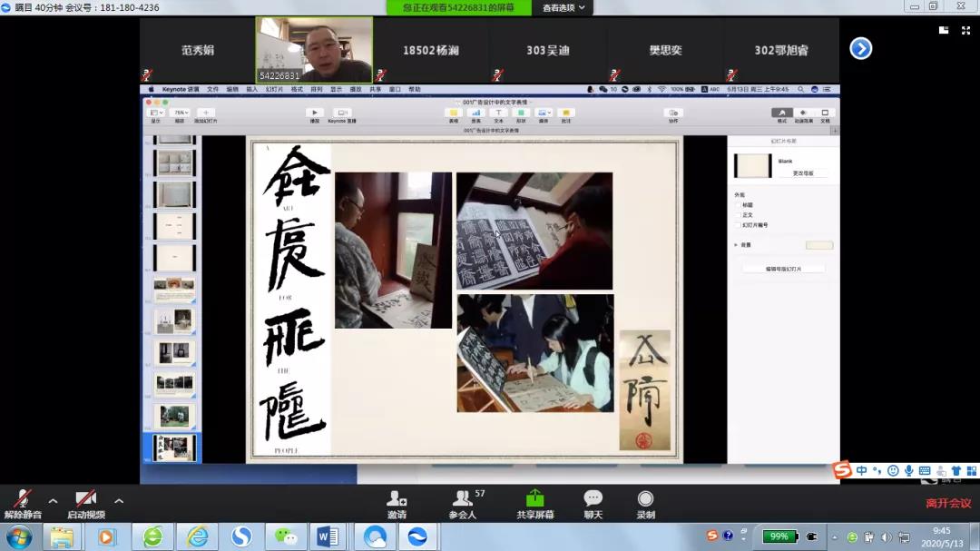The height and width of the screenshot is (551, 980).
Task: Enable the 正文 body checkbox
Action: click(739, 215)
